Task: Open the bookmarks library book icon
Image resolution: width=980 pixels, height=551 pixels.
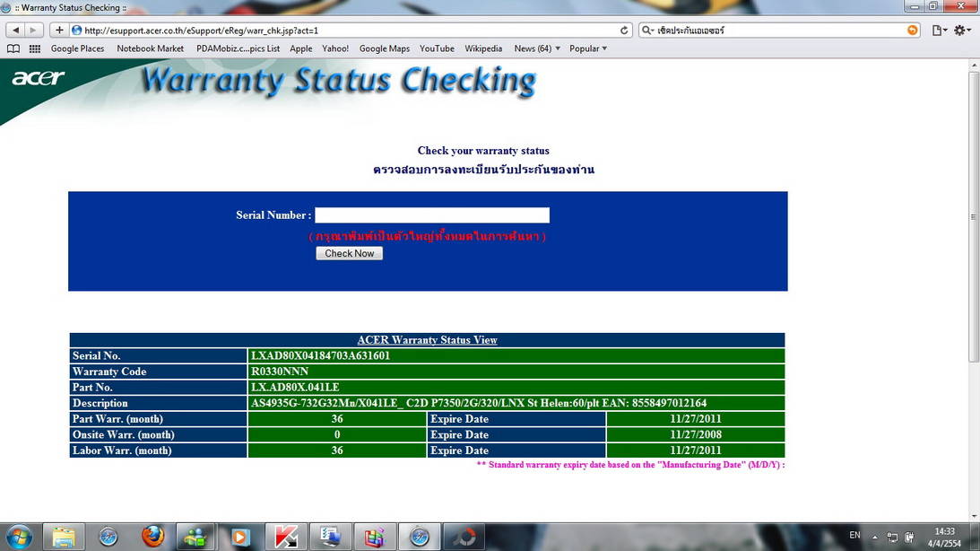Action: (13, 48)
